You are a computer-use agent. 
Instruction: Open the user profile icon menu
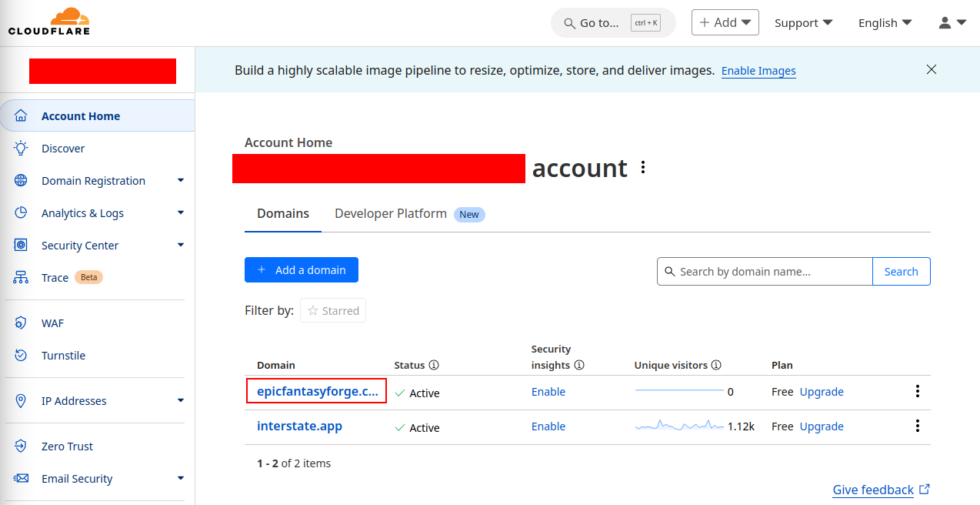click(952, 23)
